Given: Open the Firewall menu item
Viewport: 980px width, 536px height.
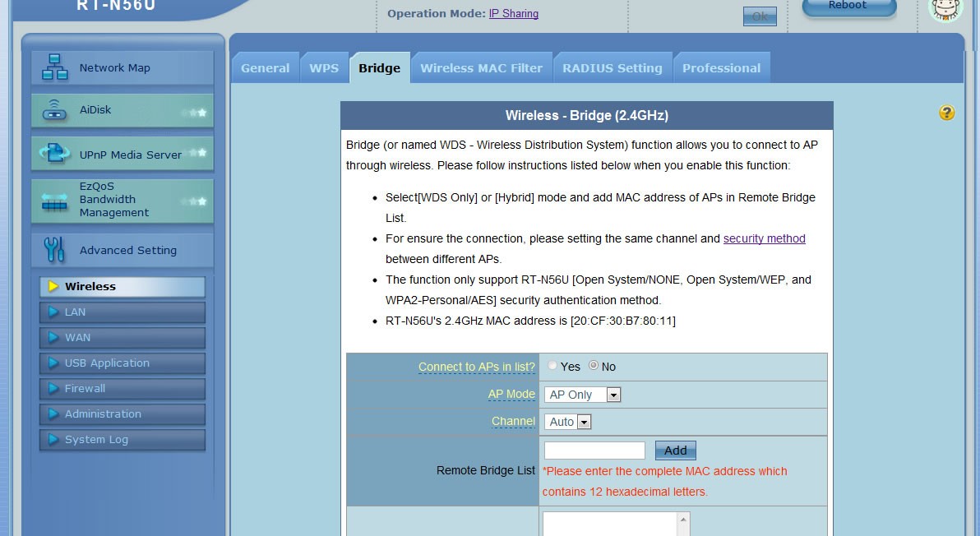Looking at the screenshot, I should (x=122, y=388).
